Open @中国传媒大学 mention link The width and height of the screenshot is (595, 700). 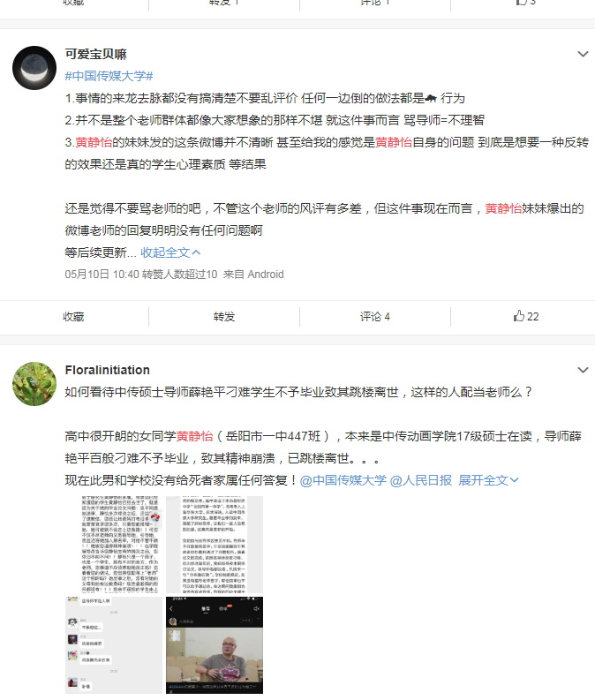coord(343,480)
